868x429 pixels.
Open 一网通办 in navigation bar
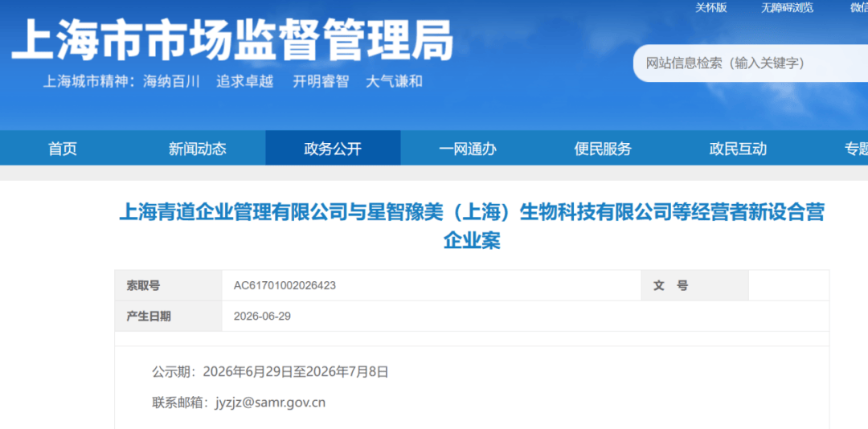[x=468, y=149]
